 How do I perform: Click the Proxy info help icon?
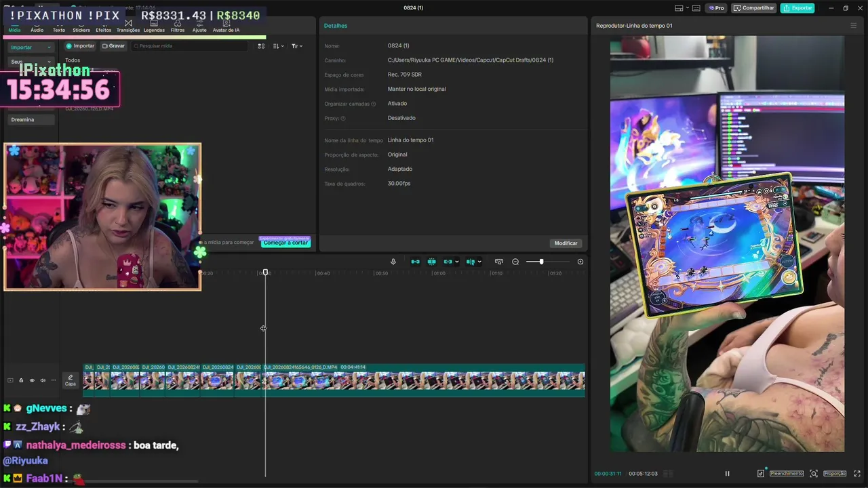(x=343, y=119)
